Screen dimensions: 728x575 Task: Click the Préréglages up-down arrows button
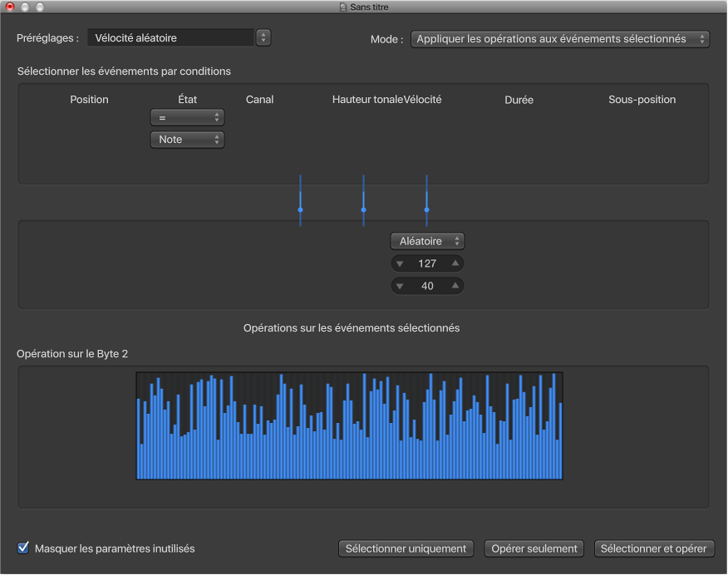coord(263,37)
